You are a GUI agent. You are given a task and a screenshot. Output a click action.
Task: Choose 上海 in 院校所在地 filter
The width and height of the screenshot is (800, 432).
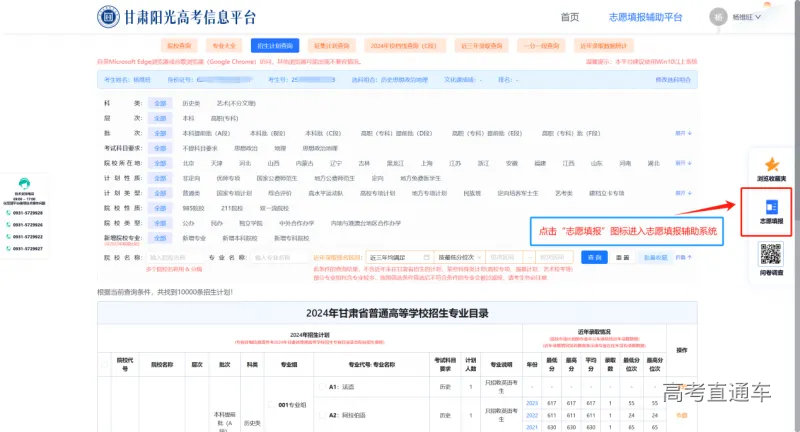[x=427, y=163]
